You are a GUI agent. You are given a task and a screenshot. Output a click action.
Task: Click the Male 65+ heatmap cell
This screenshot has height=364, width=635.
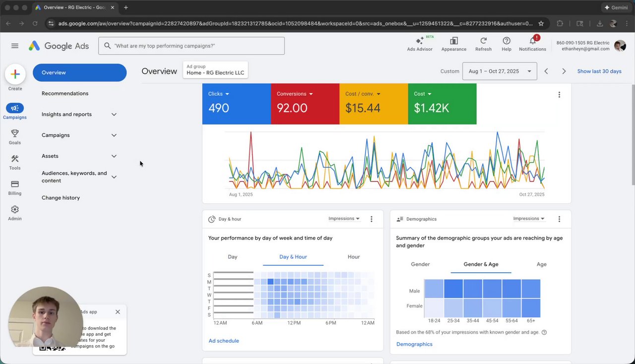(531, 289)
